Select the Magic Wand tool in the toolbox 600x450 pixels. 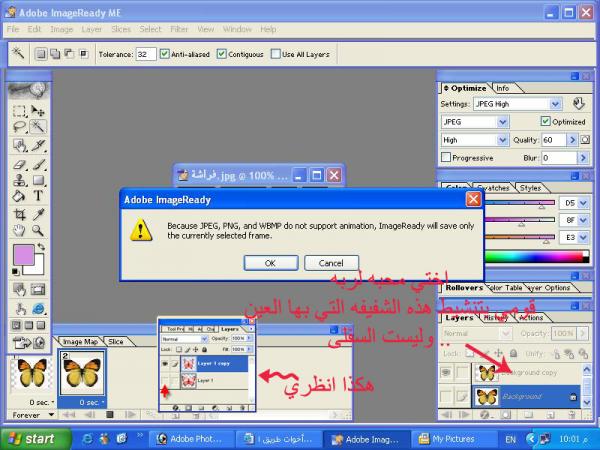pyautogui.click(x=38, y=127)
